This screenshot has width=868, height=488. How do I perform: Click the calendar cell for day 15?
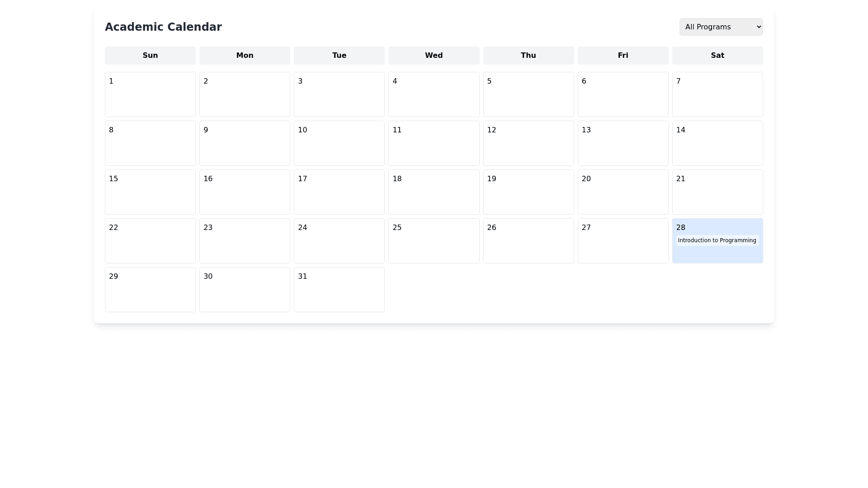pos(150,192)
